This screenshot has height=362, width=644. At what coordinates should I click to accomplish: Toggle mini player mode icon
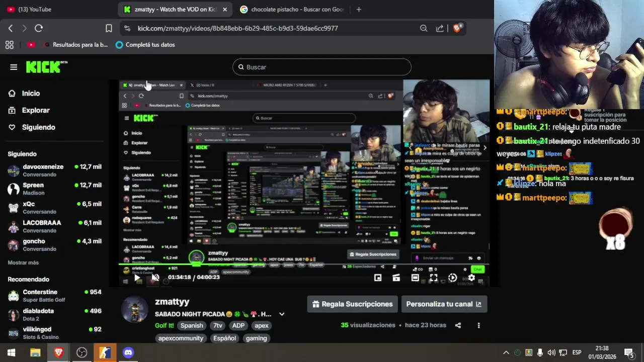[x=378, y=278]
